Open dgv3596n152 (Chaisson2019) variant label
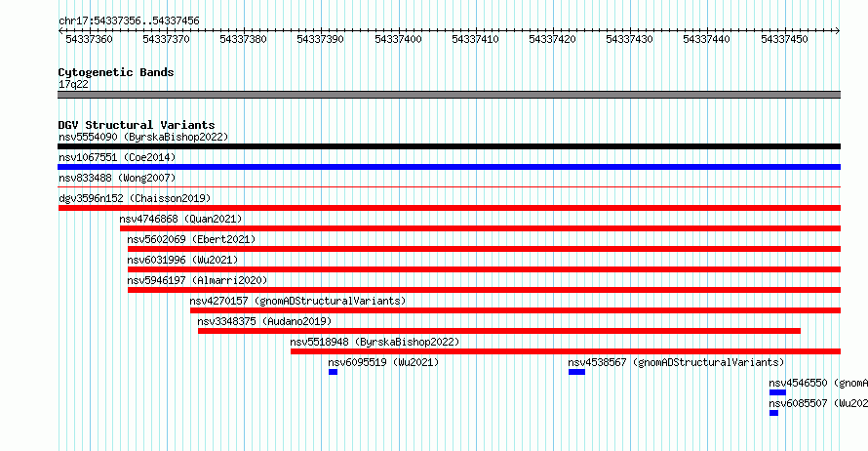This screenshot has height=451, width=868. click(135, 198)
